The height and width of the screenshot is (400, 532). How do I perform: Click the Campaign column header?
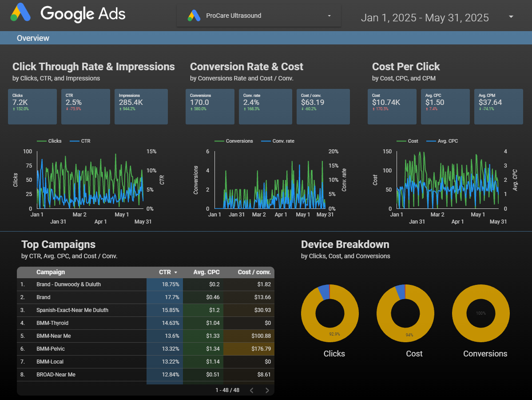click(51, 272)
